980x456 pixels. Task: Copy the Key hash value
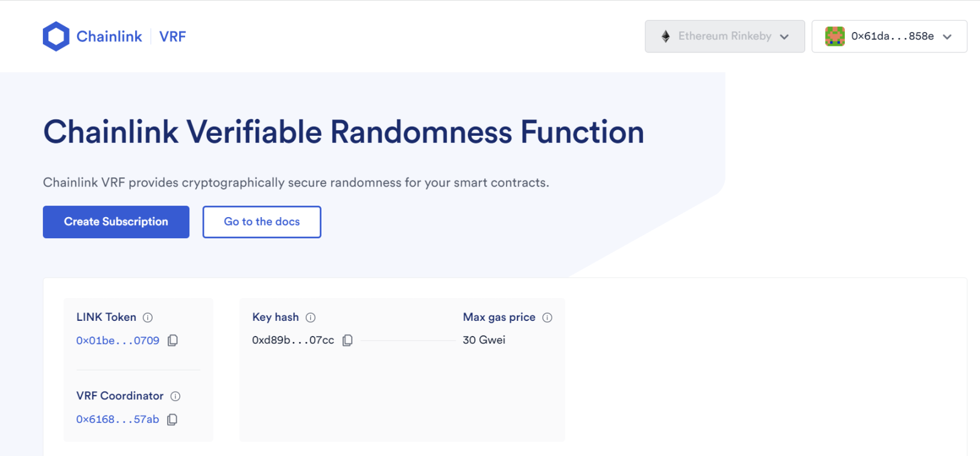pyautogui.click(x=347, y=341)
